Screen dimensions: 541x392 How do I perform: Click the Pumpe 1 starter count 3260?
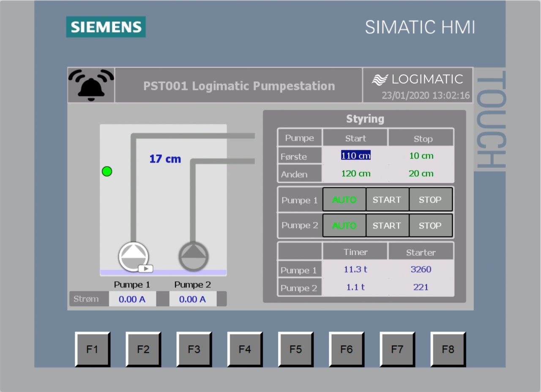tap(421, 269)
